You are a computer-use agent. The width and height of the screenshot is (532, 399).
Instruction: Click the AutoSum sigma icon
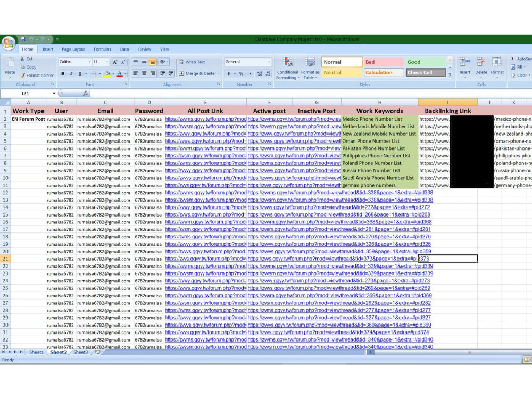(x=513, y=59)
